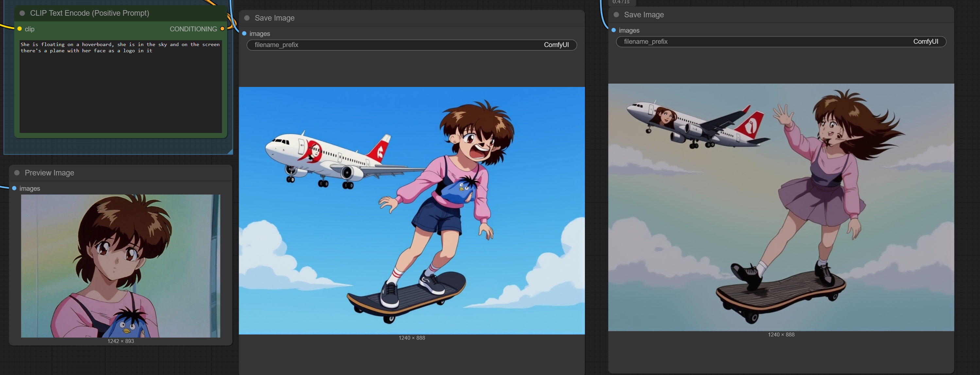Select the CLIP Text Encode (Positive Prompt) title
980x375 pixels.
click(89, 13)
